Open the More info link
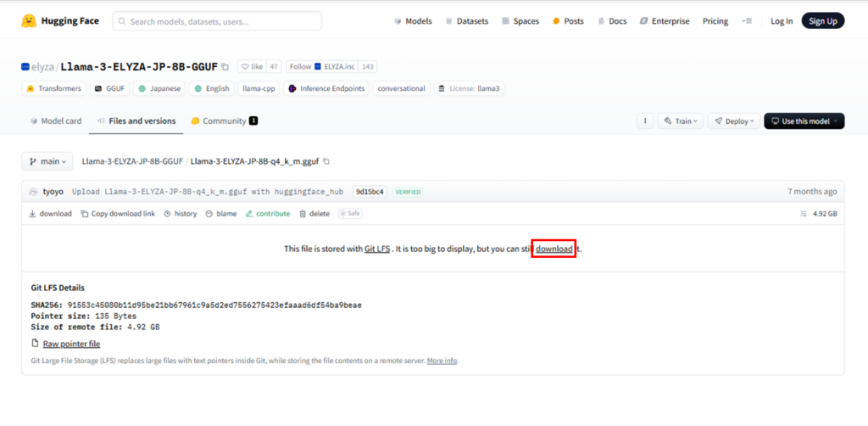 (442, 361)
